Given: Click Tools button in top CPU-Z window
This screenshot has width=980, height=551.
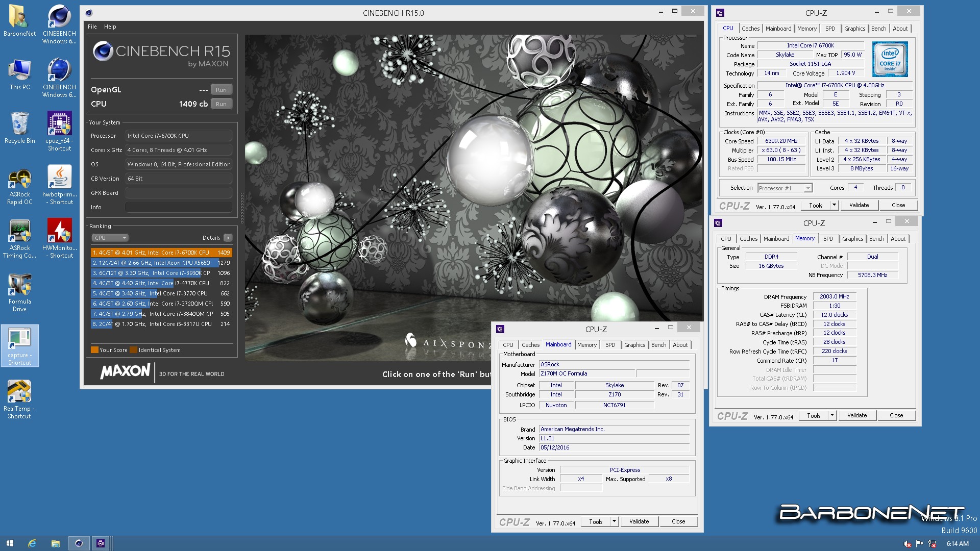Looking at the screenshot, I should click(816, 205).
